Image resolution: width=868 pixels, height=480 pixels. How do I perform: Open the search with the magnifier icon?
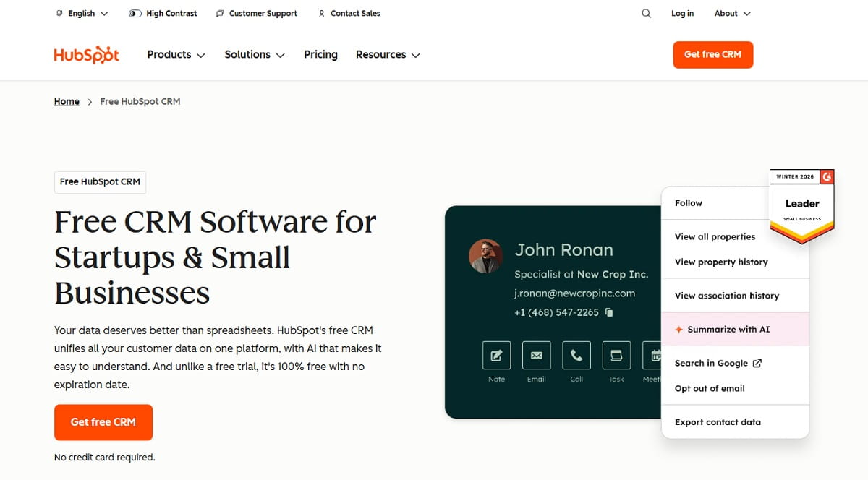pyautogui.click(x=646, y=13)
